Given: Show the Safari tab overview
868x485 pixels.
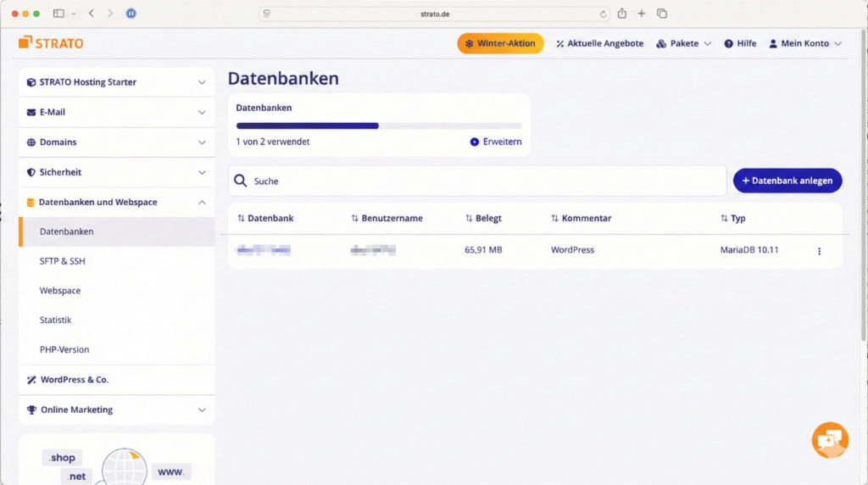Looking at the screenshot, I should pyautogui.click(x=662, y=14).
